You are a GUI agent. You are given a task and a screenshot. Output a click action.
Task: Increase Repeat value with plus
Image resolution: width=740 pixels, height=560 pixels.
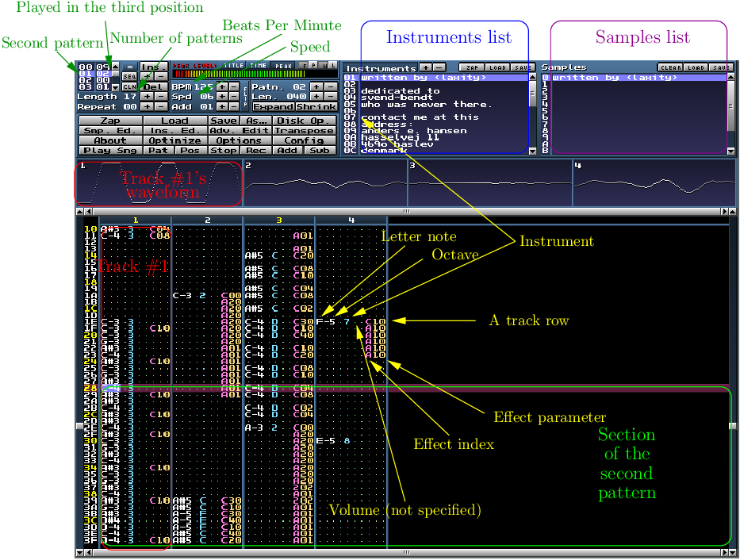tap(148, 106)
